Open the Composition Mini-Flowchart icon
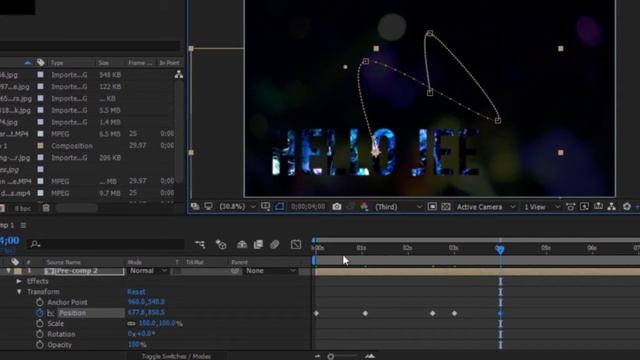This screenshot has height=360, width=640. tap(200, 244)
